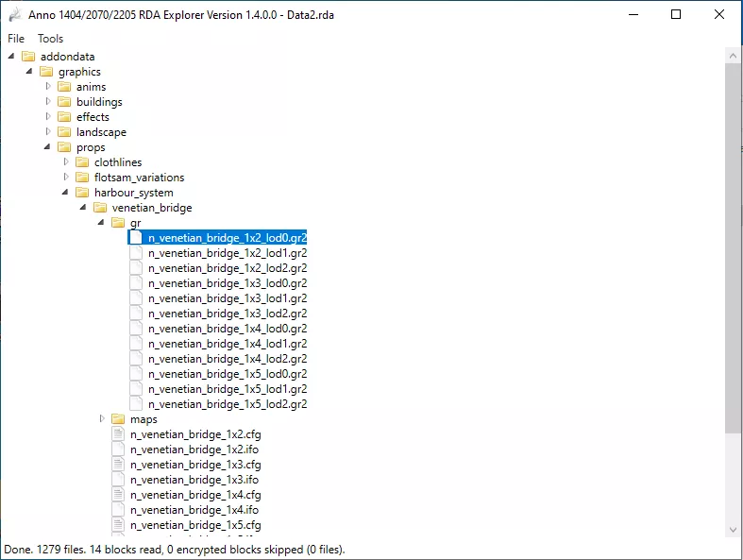The image size is (743, 560).
Task: Click the scrollbar down arrow
Action: [733, 530]
